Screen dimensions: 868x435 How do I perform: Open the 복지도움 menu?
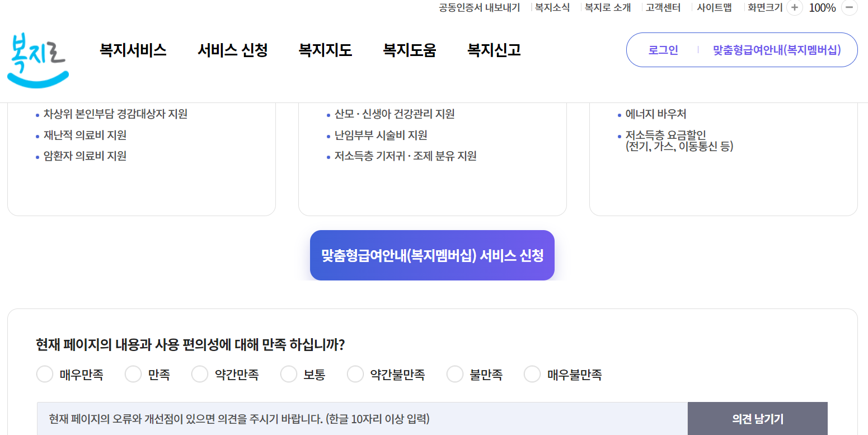(x=409, y=50)
